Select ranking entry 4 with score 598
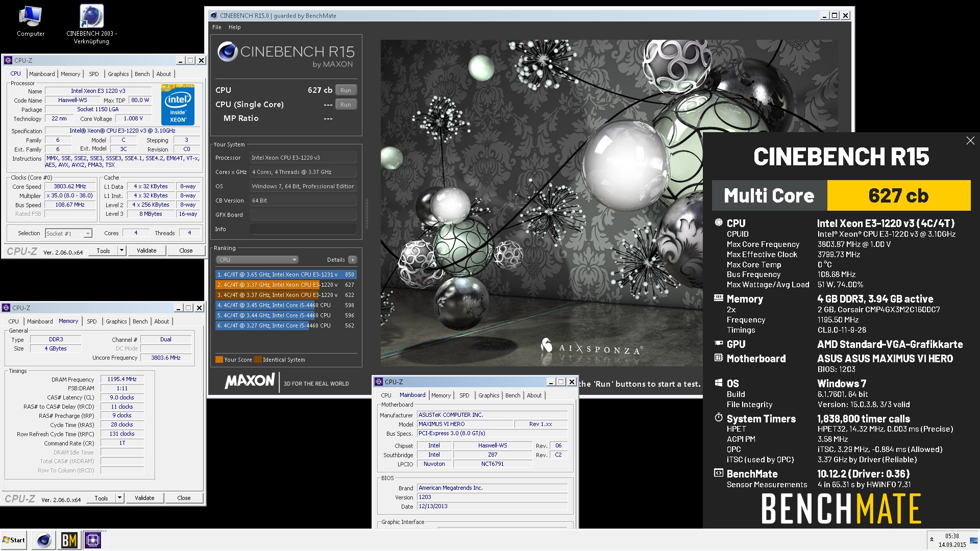This screenshot has width=980, height=551. pos(286,305)
